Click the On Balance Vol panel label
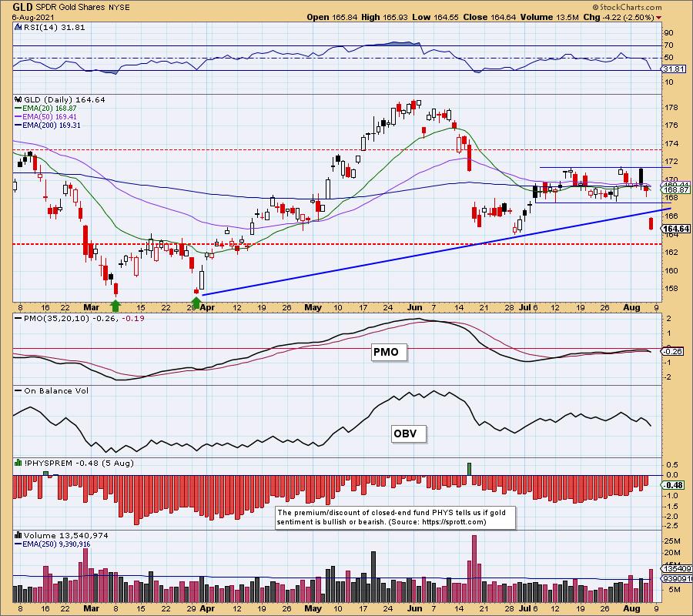This screenshot has width=693, height=616. 52,390
